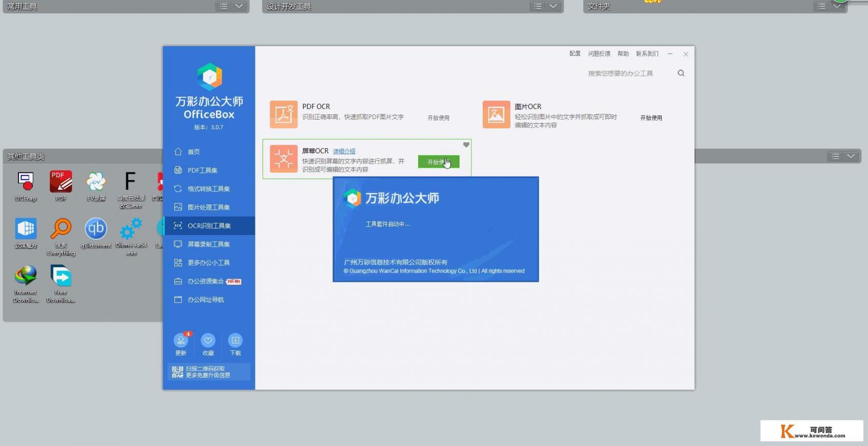Click 开始使用 for 图片OCR

pos(651,118)
